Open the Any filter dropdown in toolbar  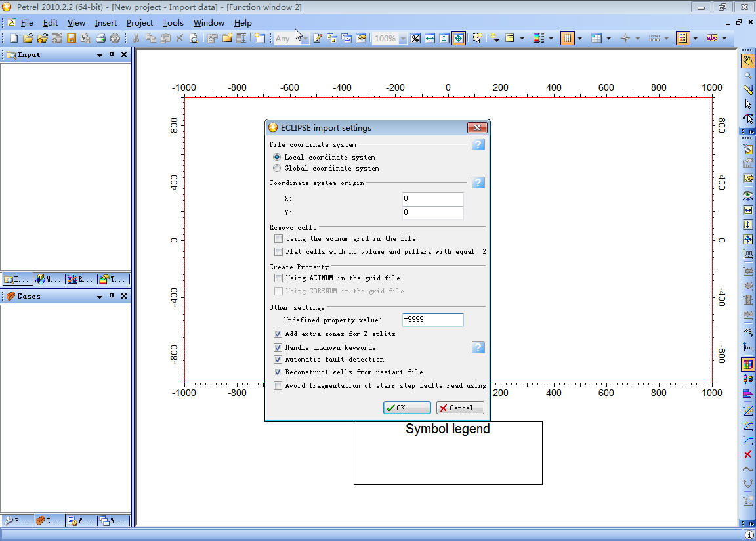tap(305, 39)
